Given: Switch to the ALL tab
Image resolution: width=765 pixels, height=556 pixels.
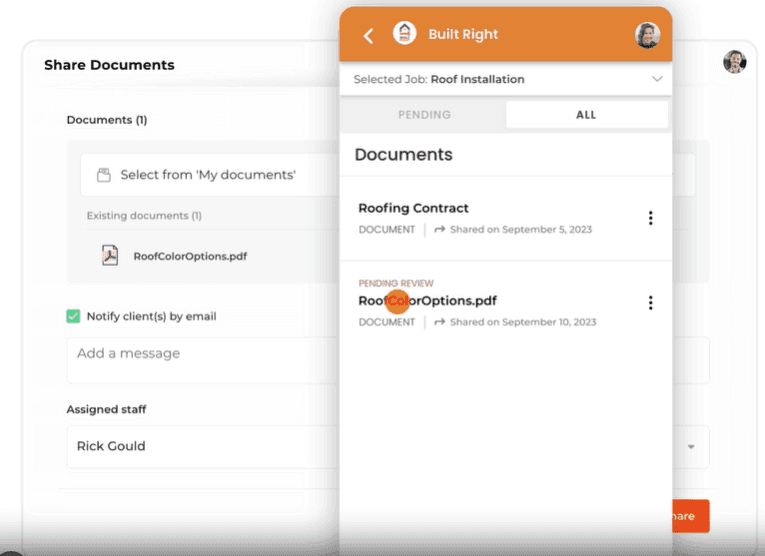Looking at the screenshot, I should tap(586, 115).
